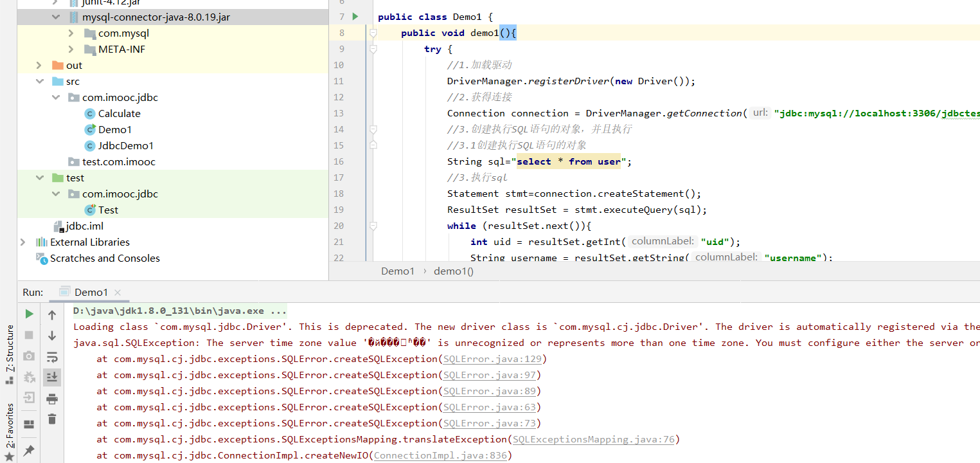Click the jdbc:mysql://localhost:3306 URL string
This screenshot has width=980, height=463.
pos(877,113)
